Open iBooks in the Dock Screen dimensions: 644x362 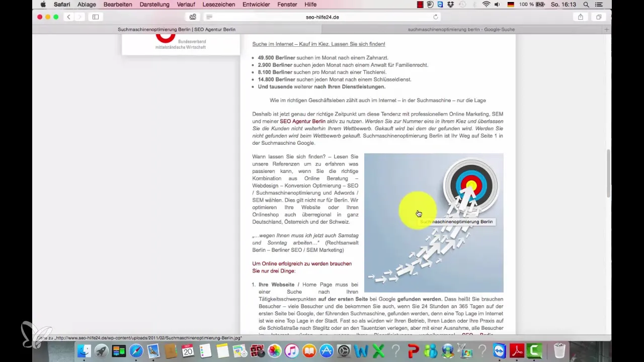309,351
